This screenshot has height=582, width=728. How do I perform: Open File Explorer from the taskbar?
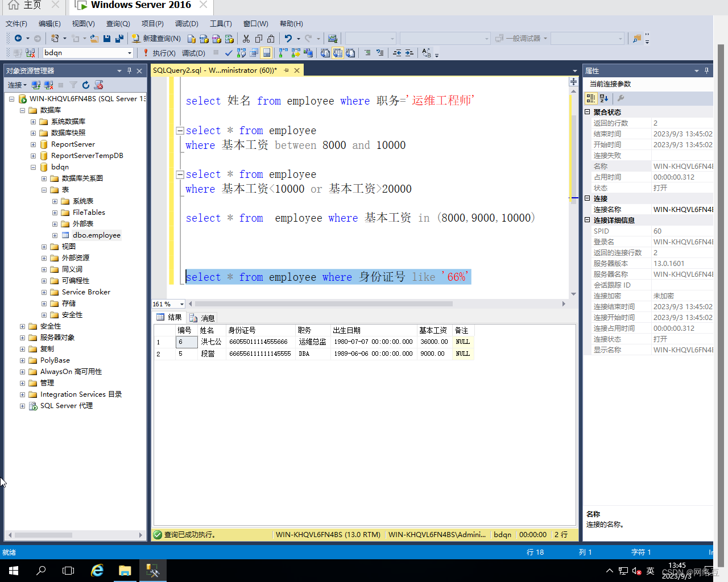pos(125,570)
